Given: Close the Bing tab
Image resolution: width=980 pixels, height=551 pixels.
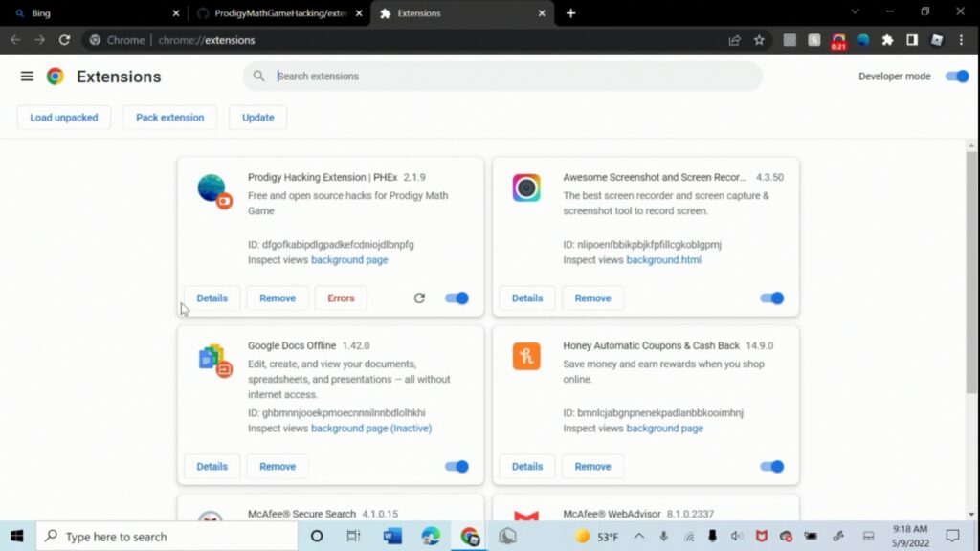Looking at the screenshot, I should click(x=176, y=13).
